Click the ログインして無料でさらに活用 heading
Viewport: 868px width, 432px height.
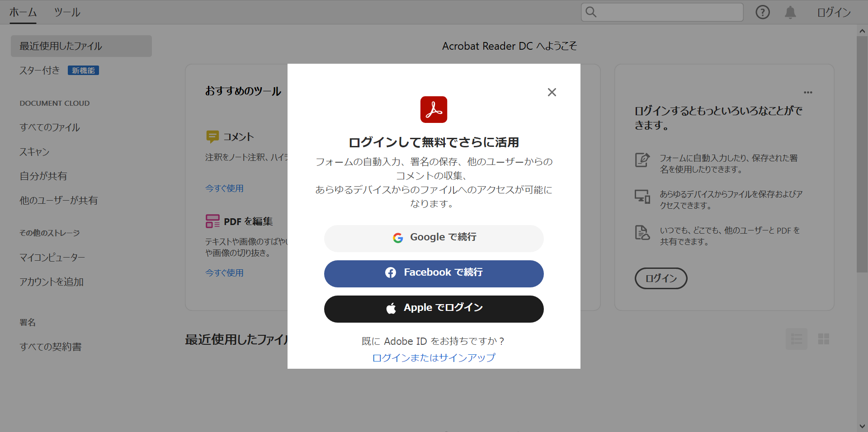434,142
